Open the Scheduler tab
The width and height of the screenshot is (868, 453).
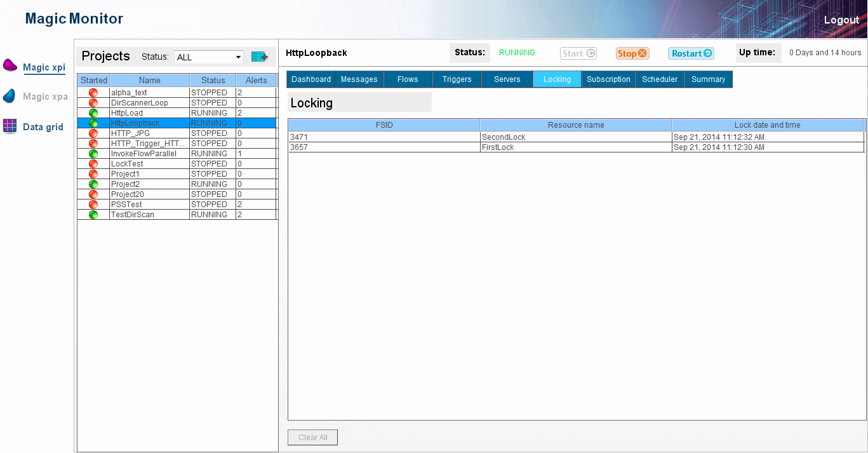click(x=660, y=79)
